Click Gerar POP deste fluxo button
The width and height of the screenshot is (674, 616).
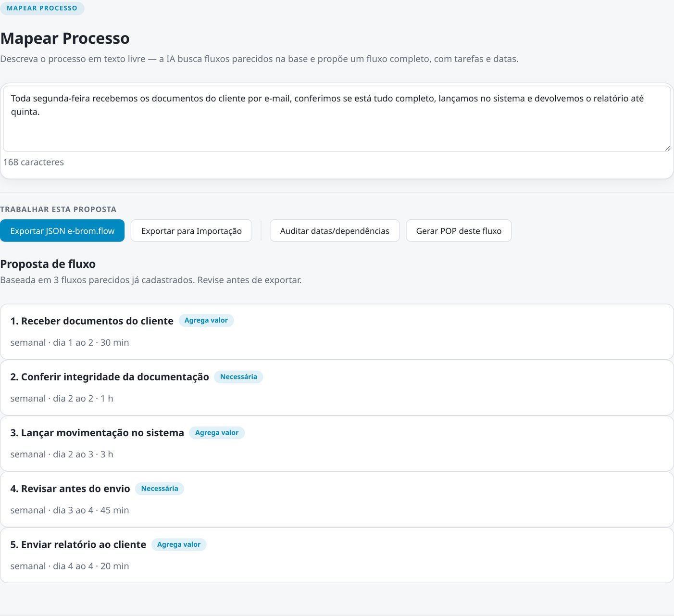pyautogui.click(x=459, y=231)
